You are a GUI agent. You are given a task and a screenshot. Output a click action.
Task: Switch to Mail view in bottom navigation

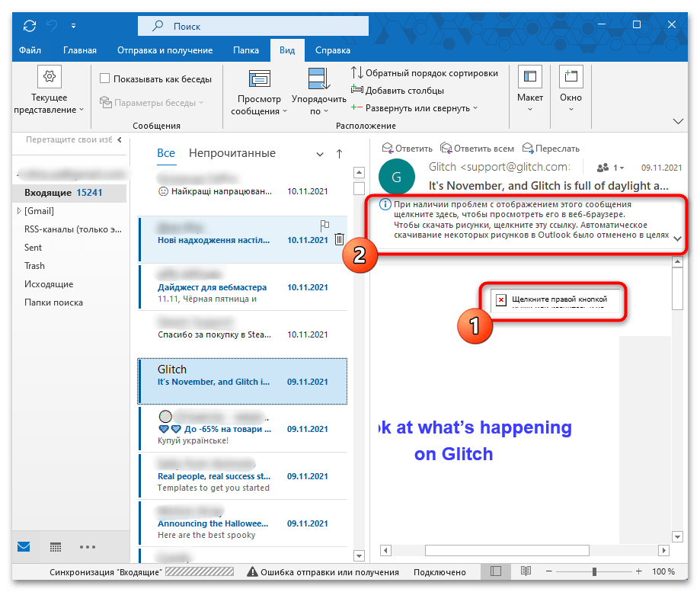[24, 547]
